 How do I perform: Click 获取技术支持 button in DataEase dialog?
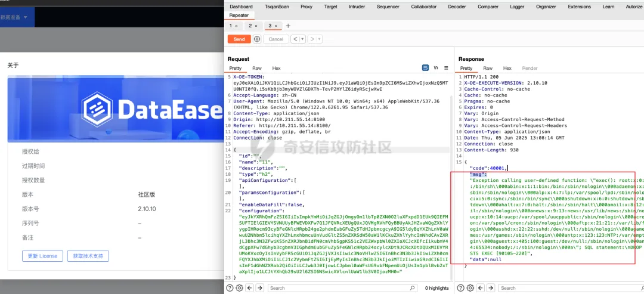pyautogui.click(x=88, y=256)
